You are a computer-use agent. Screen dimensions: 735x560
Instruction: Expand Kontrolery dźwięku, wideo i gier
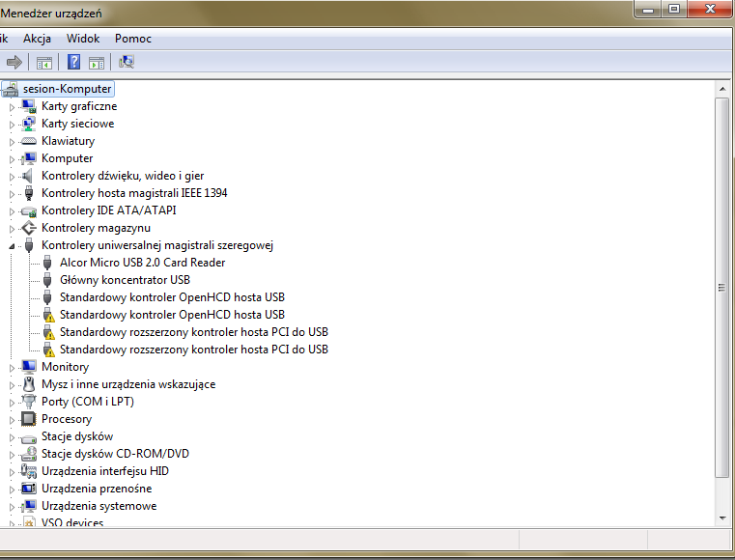pyautogui.click(x=12, y=177)
